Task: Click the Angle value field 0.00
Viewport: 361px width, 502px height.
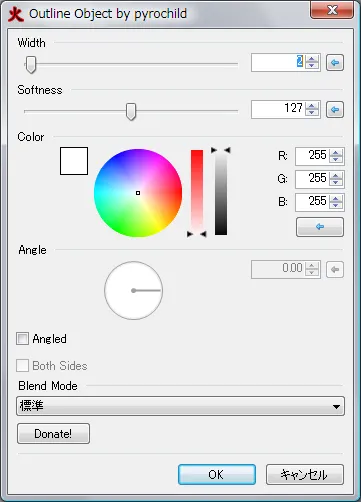Action: [x=278, y=269]
